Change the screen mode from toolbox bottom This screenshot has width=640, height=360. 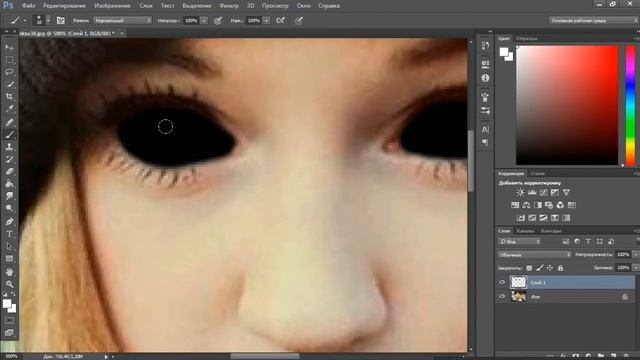click(x=9, y=333)
